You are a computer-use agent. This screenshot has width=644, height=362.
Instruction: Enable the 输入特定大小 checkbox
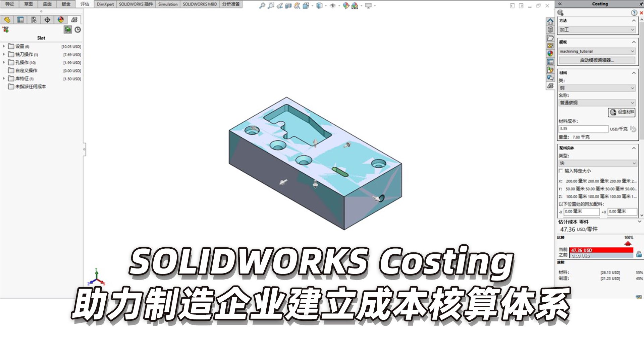[x=560, y=171]
